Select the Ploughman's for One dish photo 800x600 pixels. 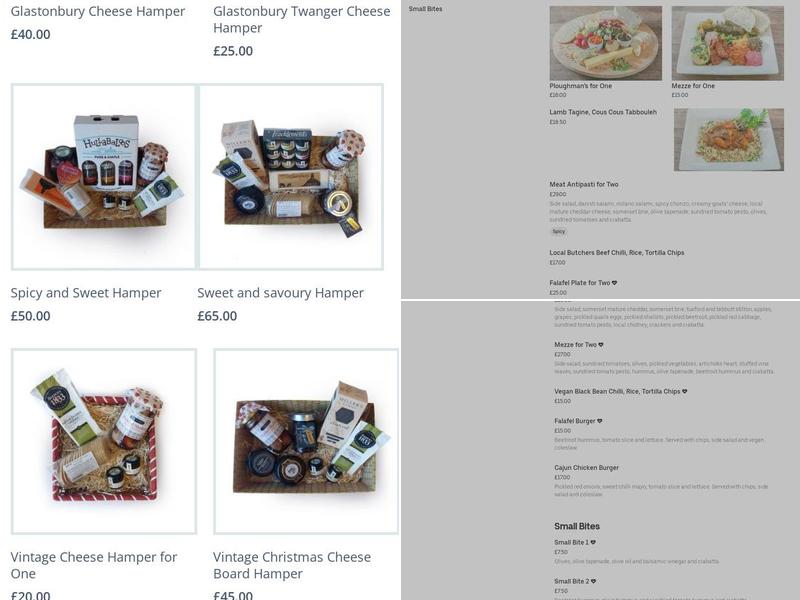(x=606, y=43)
